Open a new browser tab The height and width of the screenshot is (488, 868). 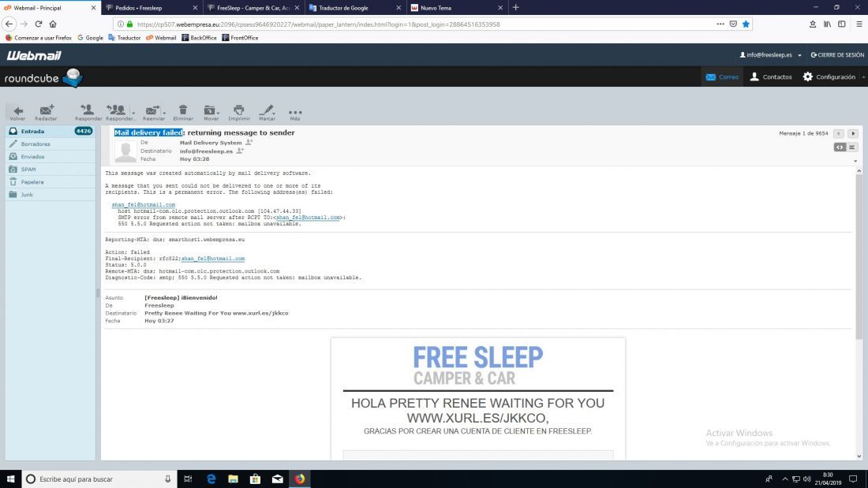pyautogui.click(x=515, y=8)
